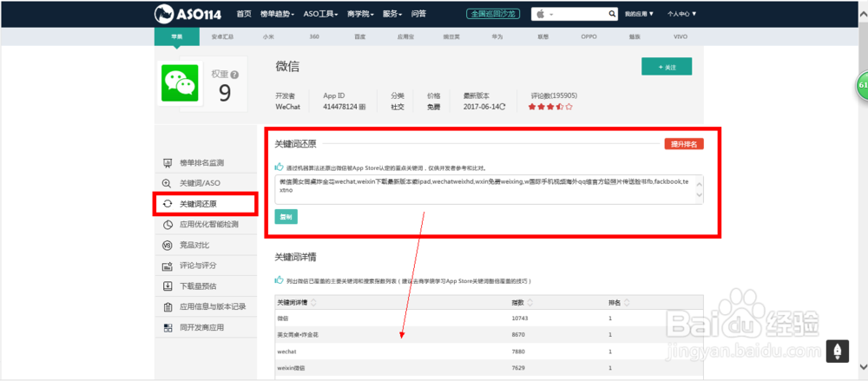Image resolution: width=868 pixels, height=381 pixels.
Task: Expand the ASO工具 menu
Action: click(321, 14)
